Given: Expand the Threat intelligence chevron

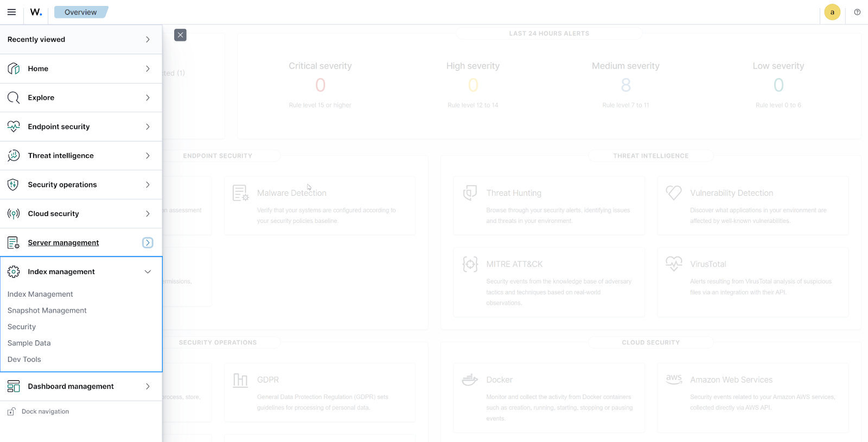Looking at the screenshot, I should [x=148, y=156].
